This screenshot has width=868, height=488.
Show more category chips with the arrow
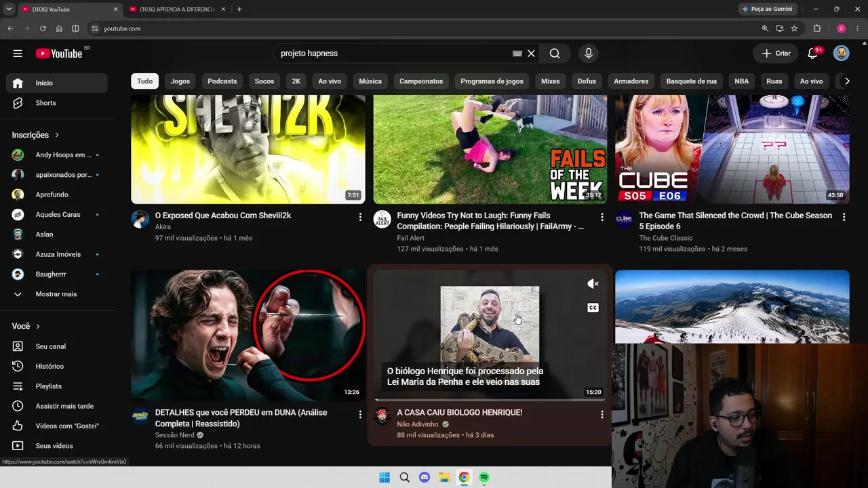pos(846,81)
